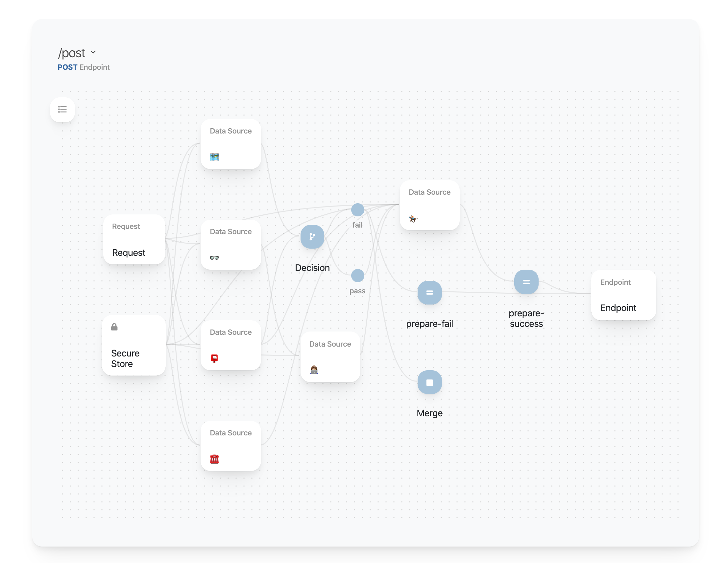Open the glasses emoji Data Source

click(231, 245)
